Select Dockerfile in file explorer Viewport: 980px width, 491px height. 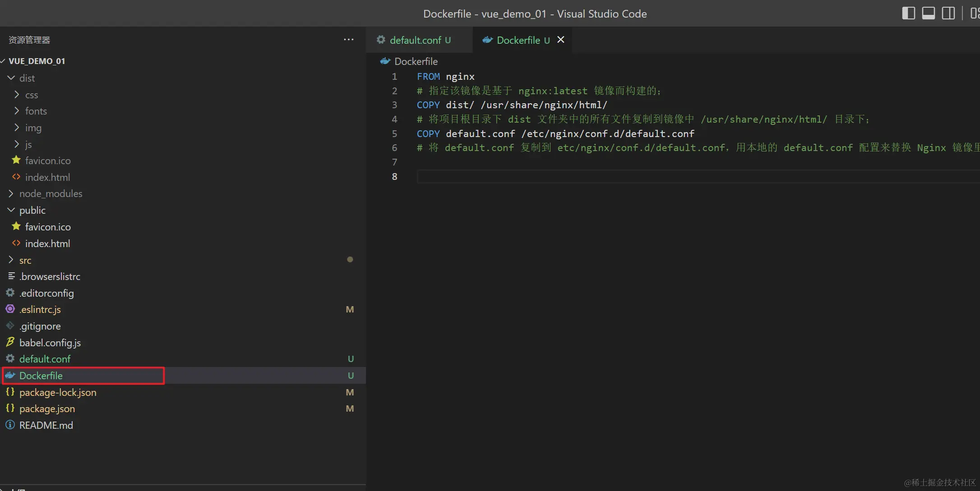41,376
